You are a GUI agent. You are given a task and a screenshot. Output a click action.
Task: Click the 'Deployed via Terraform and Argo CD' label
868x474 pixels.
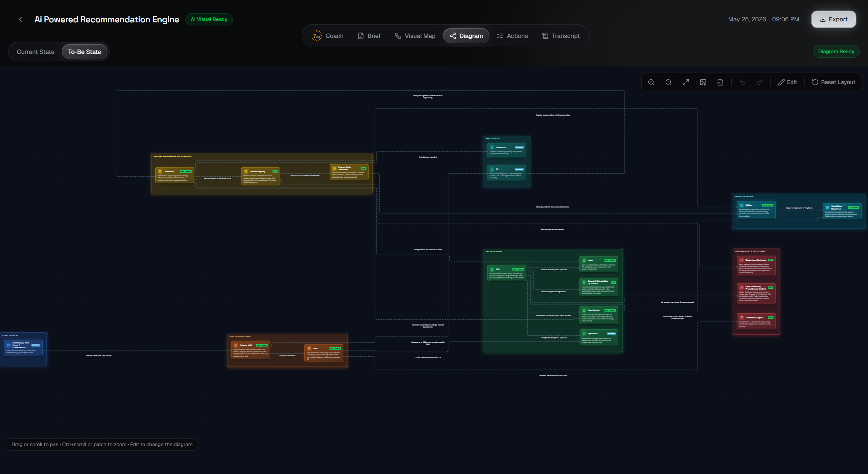click(552, 375)
